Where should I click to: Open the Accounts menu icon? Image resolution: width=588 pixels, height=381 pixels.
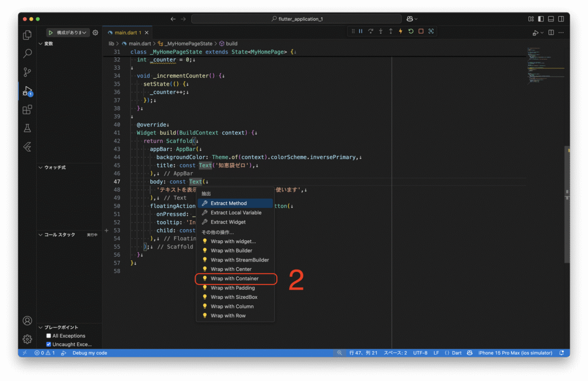(x=27, y=321)
